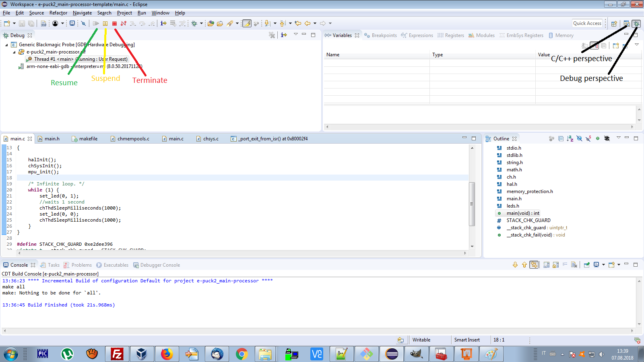Collapse all items in Outline view
The width and height of the screenshot is (644, 362).
[561, 139]
